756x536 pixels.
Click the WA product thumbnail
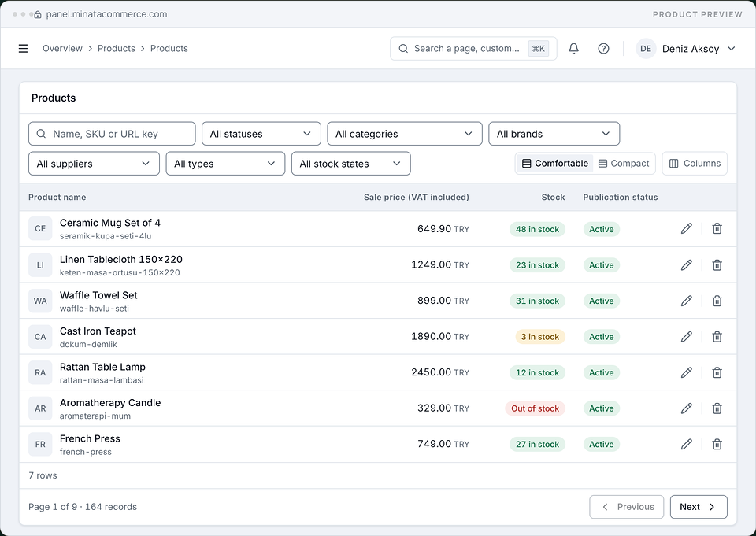tap(40, 301)
